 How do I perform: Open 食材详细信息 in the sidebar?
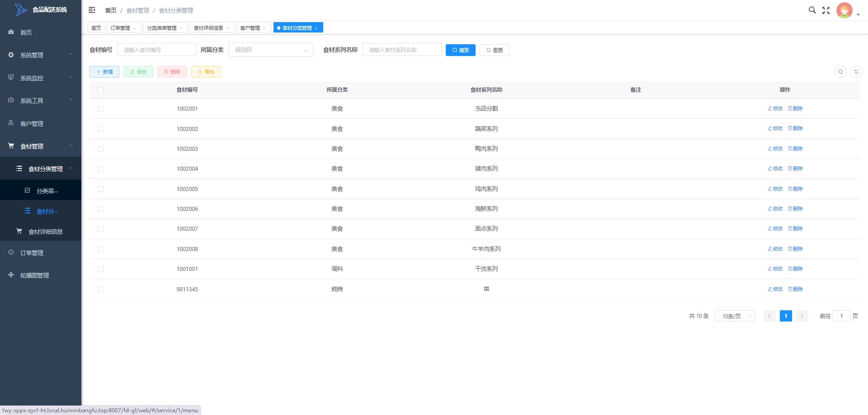[x=41, y=232]
